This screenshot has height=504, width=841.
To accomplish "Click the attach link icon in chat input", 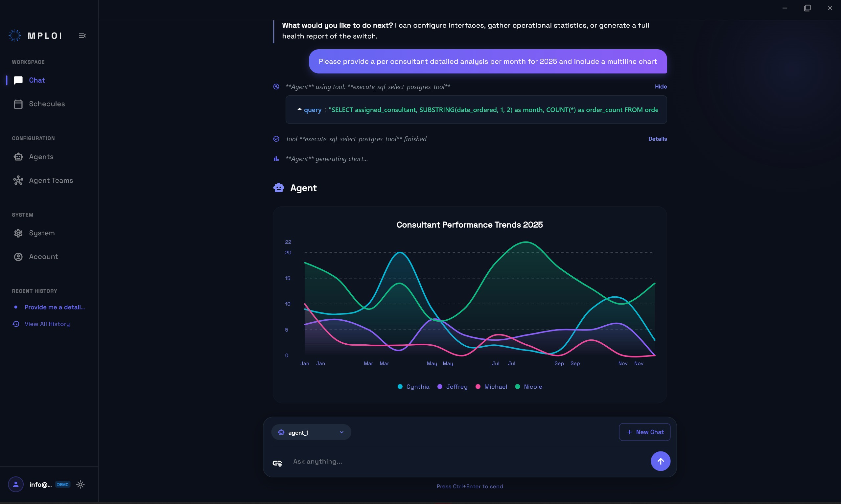I will point(277,463).
